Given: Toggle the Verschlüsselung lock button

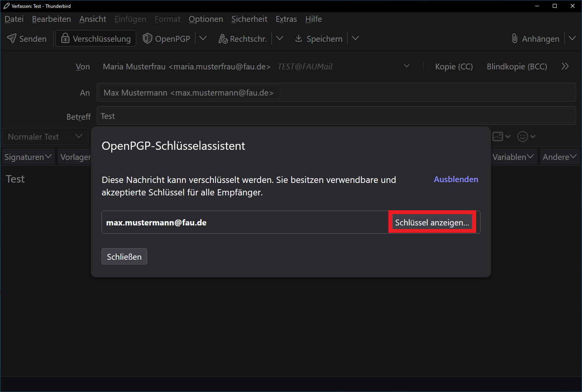Looking at the screenshot, I should [96, 39].
